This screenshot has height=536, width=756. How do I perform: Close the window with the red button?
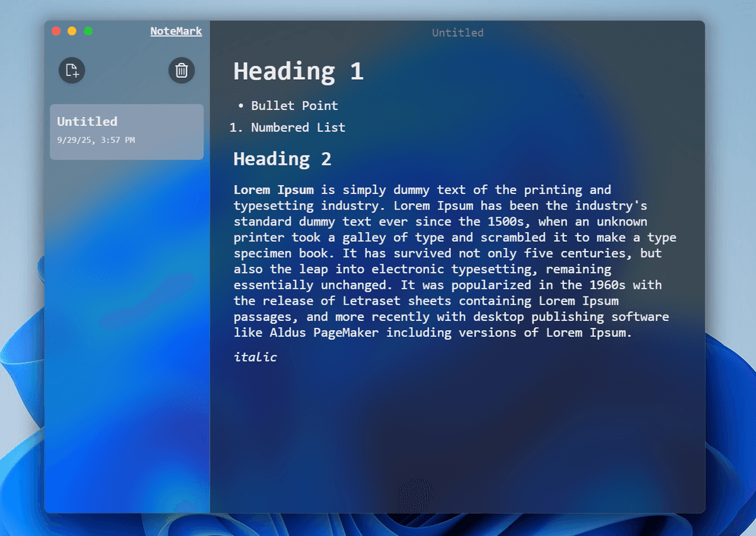tap(56, 31)
